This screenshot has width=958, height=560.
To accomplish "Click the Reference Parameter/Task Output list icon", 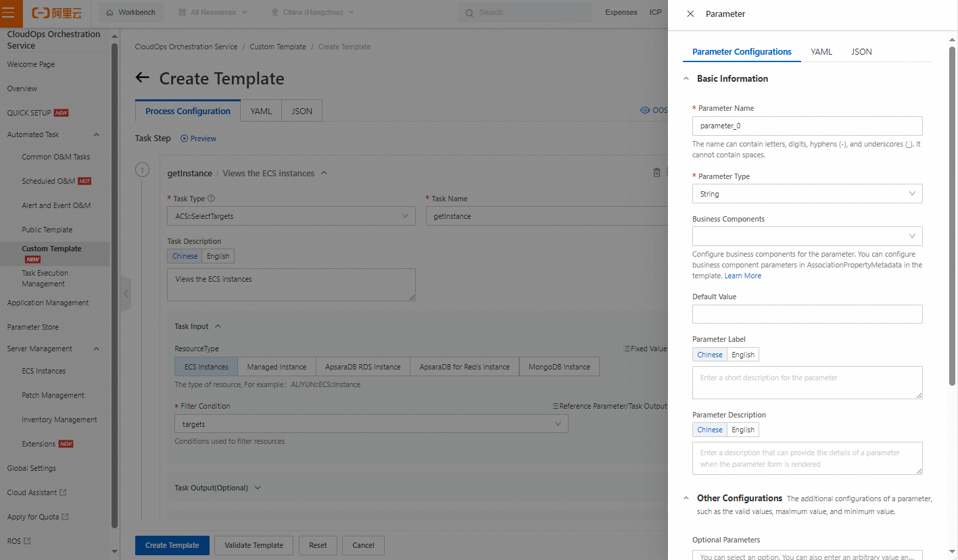I will point(556,406).
